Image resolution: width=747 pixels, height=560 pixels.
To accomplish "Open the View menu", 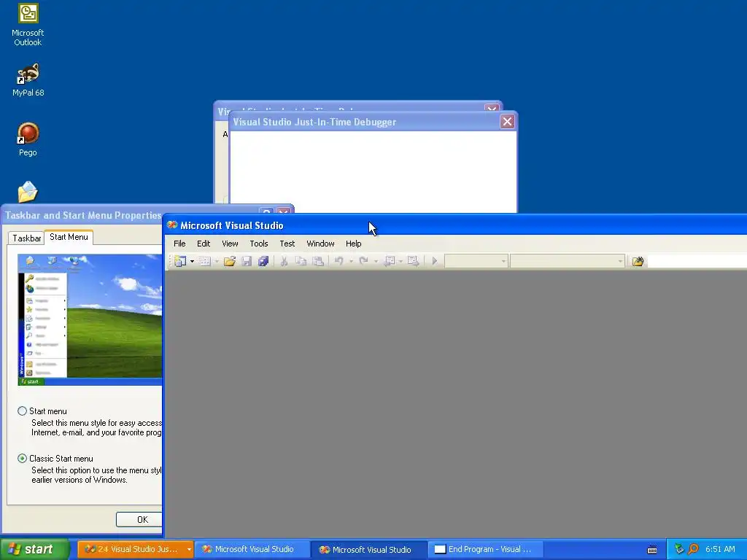I will coord(230,244).
